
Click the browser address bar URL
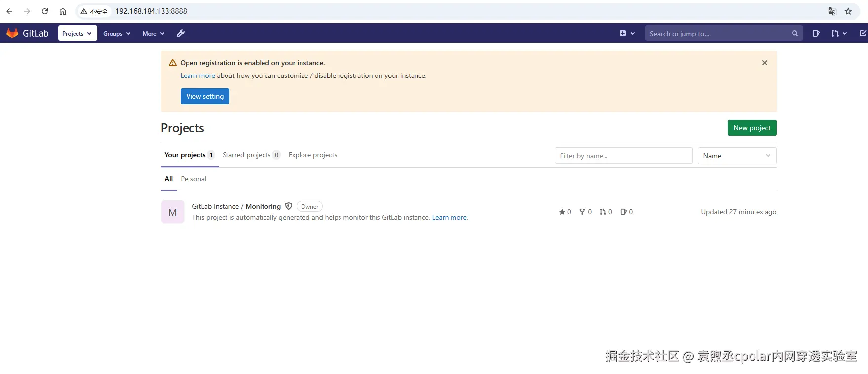tap(151, 11)
